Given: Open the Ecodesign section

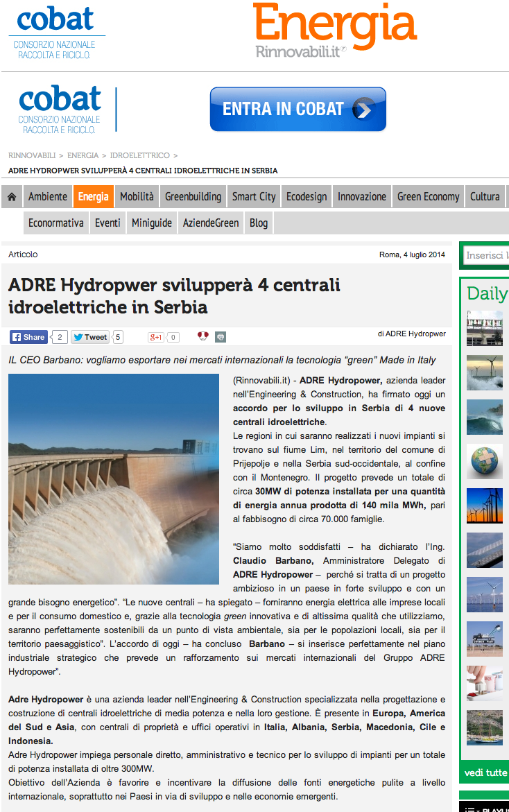Looking at the screenshot, I should (x=307, y=197).
